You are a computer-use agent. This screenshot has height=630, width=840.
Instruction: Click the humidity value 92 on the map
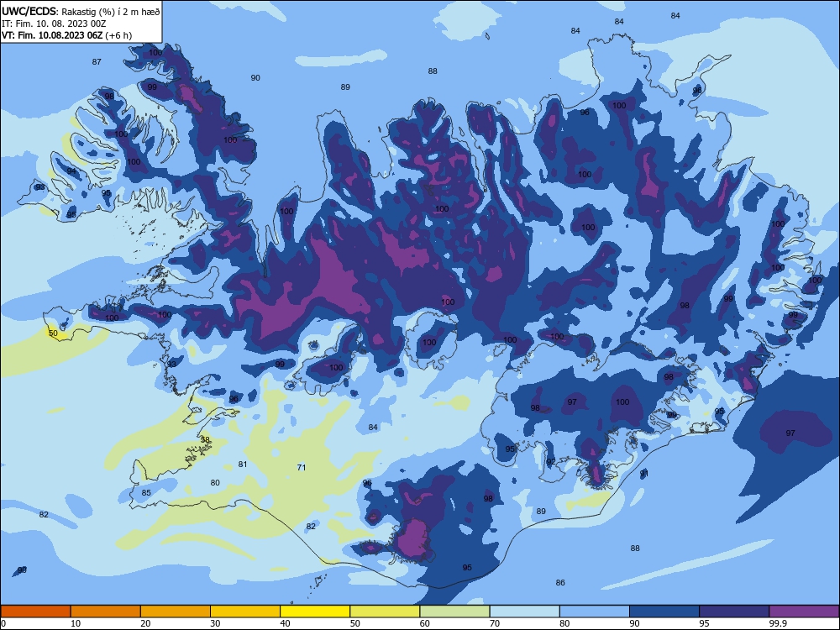tap(551, 462)
